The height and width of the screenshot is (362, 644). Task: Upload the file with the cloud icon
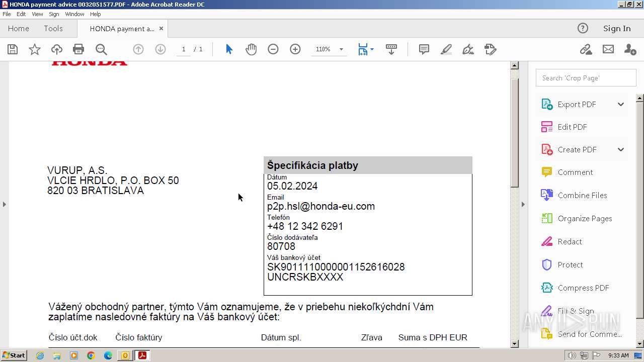pyautogui.click(x=57, y=49)
